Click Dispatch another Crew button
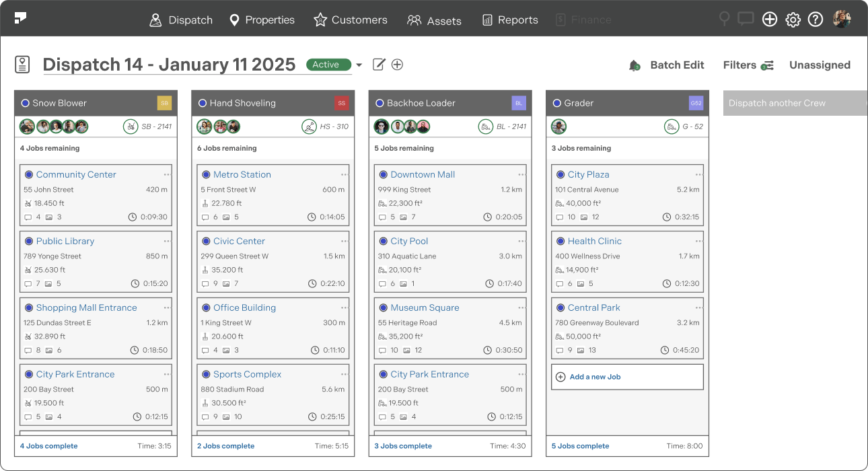The height and width of the screenshot is (471, 868). 794,103
